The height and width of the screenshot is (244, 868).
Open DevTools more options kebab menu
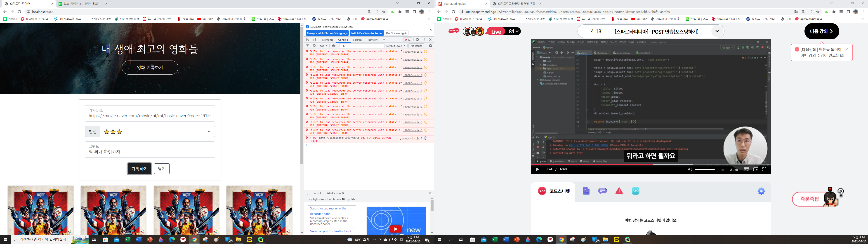pyautogui.click(x=424, y=40)
